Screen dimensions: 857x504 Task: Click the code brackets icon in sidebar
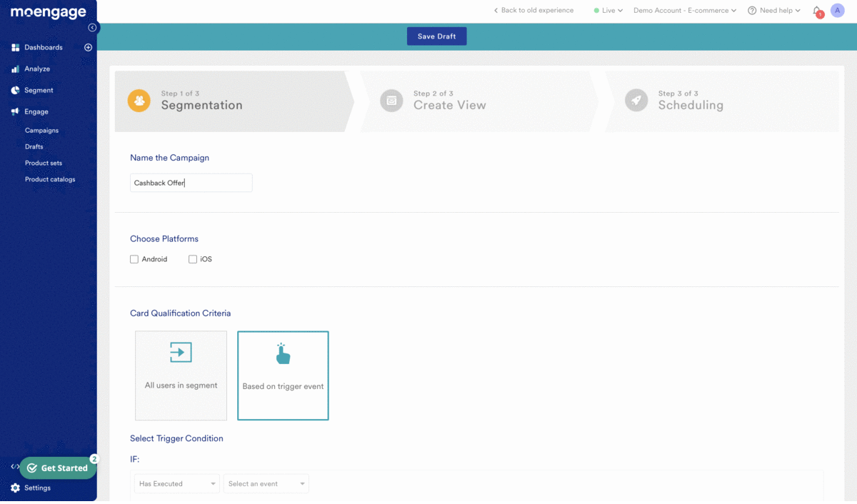[14, 466]
